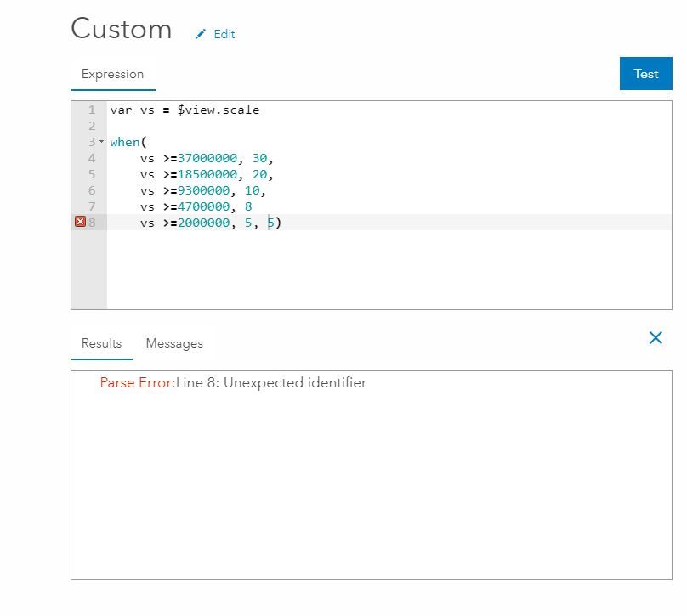Place cursor after 8 on line 7
This screenshot has height=616, width=687.
253,206
